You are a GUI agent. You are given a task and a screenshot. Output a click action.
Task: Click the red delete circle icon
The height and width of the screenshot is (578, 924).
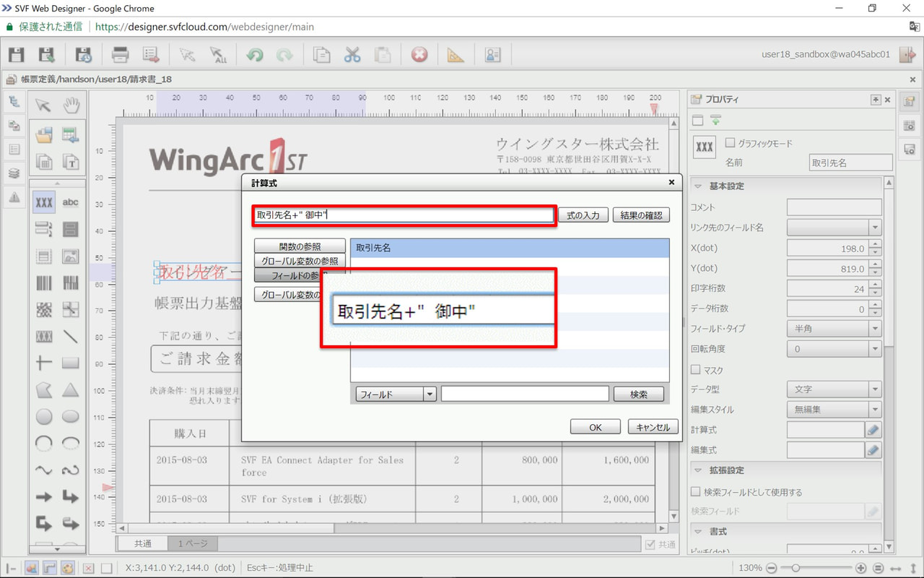pyautogui.click(x=419, y=55)
